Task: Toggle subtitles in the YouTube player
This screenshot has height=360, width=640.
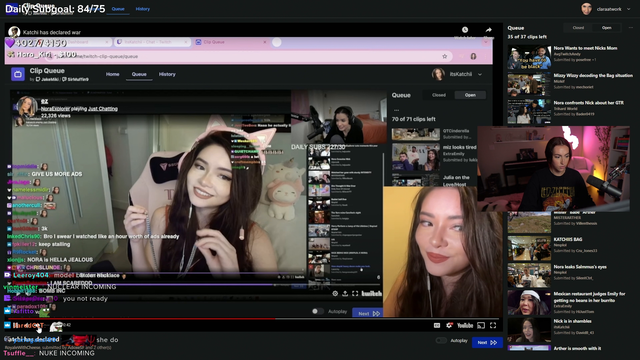Action: click(x=437, y=325)
